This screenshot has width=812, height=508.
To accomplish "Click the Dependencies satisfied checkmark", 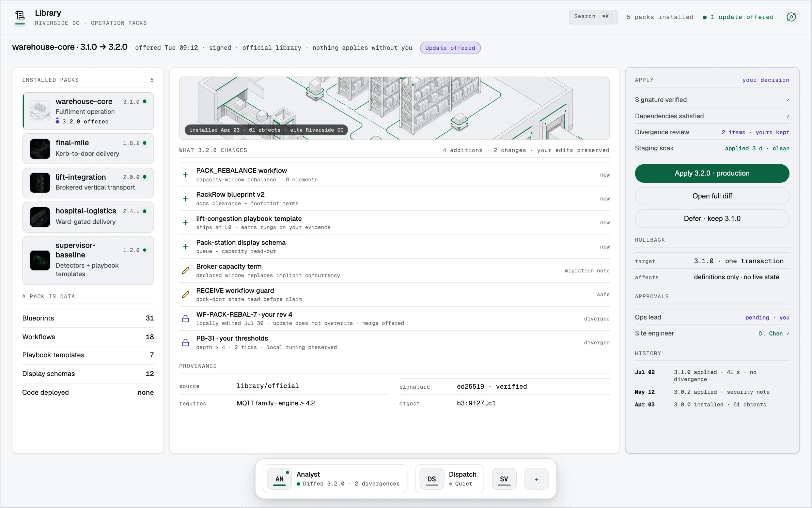I will pos(788,116).
